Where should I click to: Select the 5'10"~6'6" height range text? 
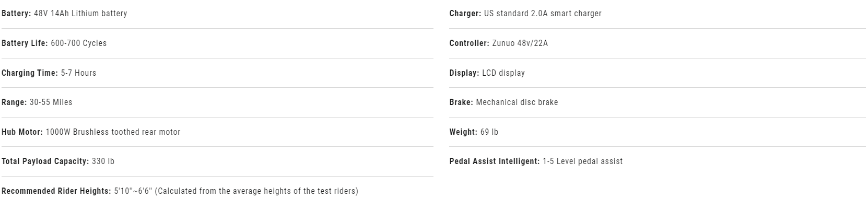[134, 191]
